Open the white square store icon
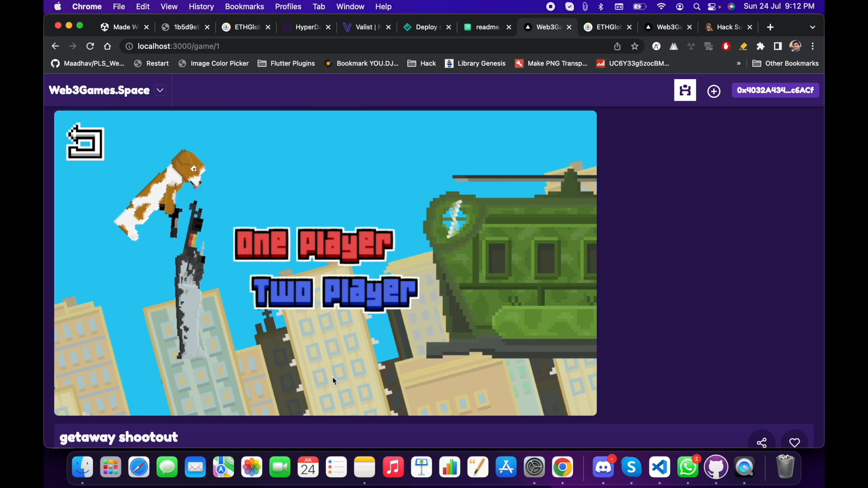 (685, 90)
